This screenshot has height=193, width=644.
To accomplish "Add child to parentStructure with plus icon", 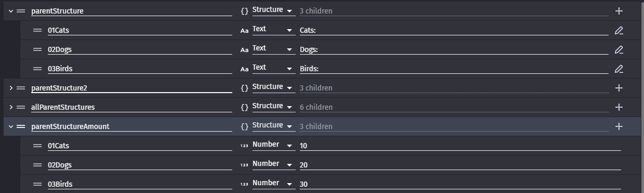I will point(618,11).
